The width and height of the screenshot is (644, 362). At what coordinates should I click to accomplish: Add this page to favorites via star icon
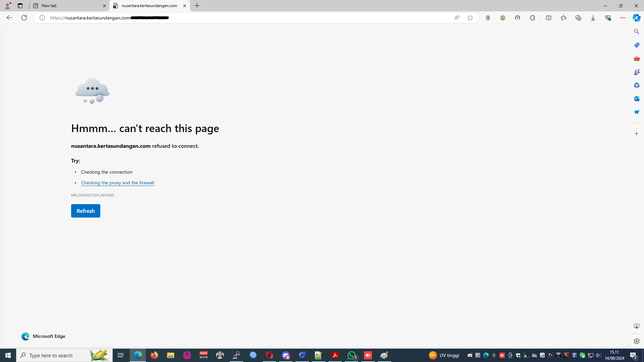[x=470, y=18]
